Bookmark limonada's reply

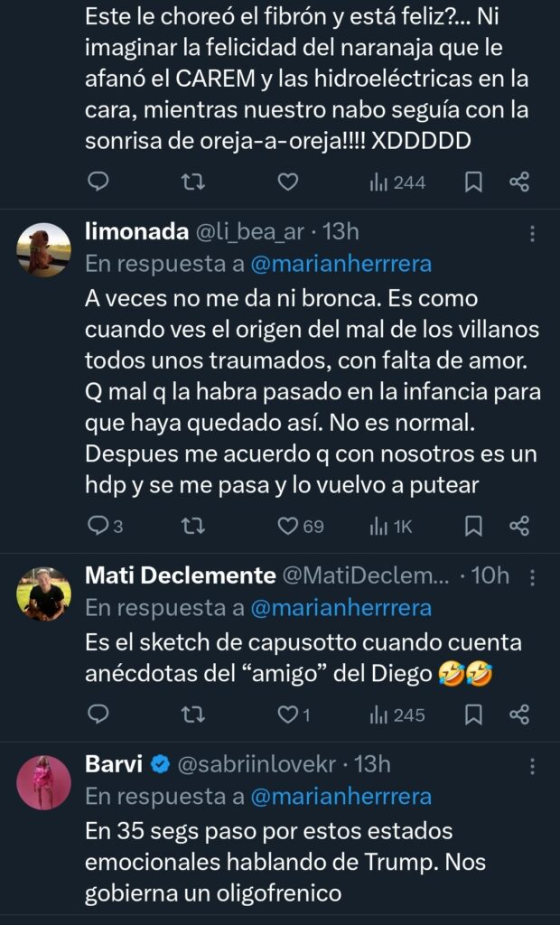(x=472, y=525)
